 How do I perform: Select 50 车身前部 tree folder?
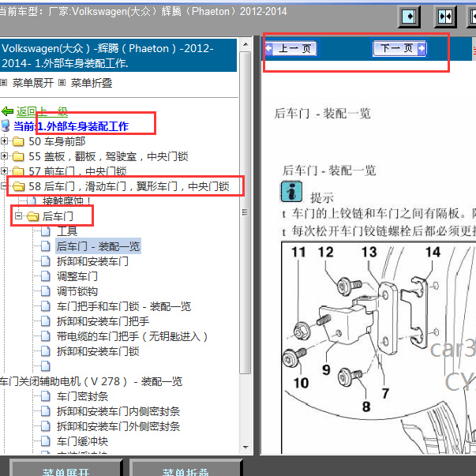tap(57, 141)
